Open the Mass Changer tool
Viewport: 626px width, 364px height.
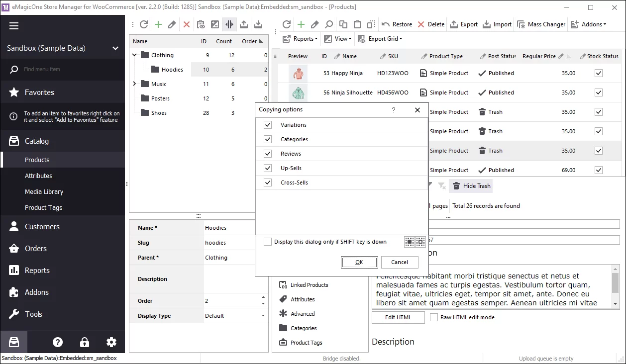(x=541, y=24)
